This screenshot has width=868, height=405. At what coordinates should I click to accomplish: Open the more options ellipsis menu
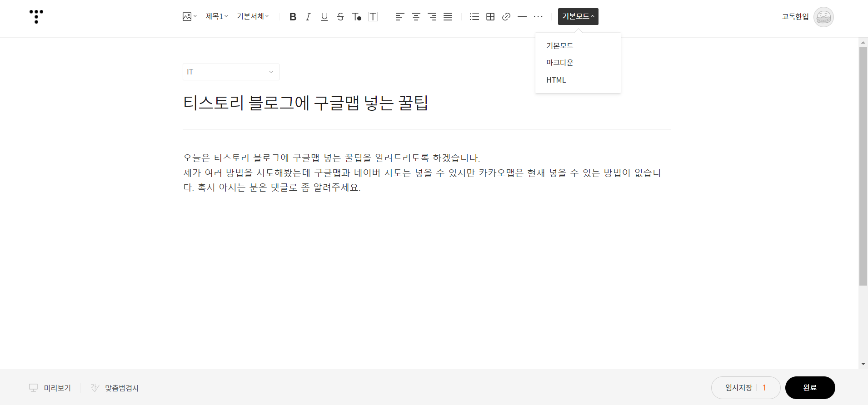click(x=538, y=17)
